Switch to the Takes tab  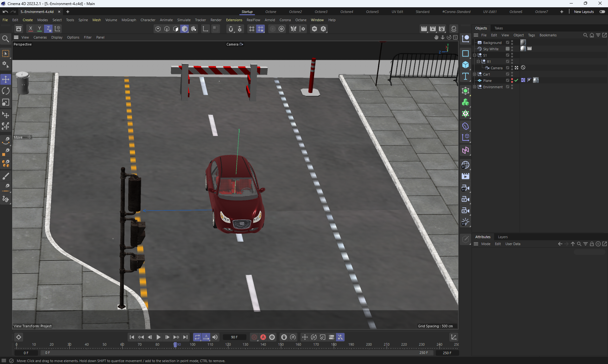point(498,28)
